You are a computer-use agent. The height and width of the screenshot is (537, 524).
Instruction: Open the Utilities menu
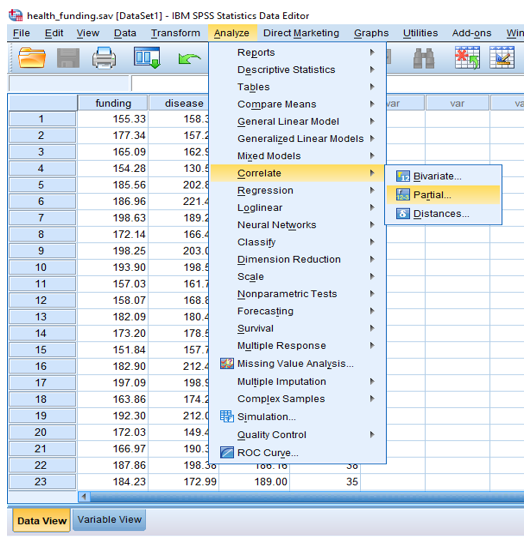click(x=420, y=33)
